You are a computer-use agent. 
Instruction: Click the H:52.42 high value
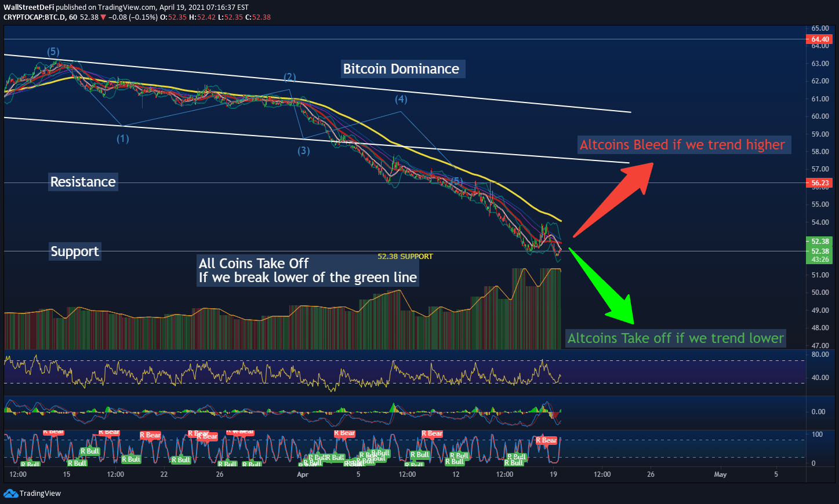point(202,17)
